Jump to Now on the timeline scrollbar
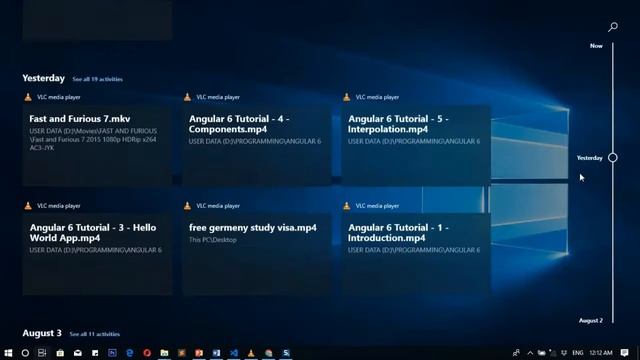Screen dimensions: 640x360 596,46
